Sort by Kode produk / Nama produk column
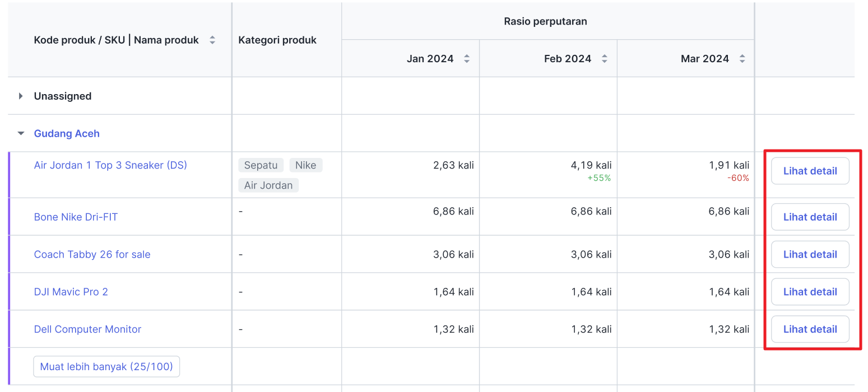The width and height of the screenshot is (868, 392). [x=212, y=40]
